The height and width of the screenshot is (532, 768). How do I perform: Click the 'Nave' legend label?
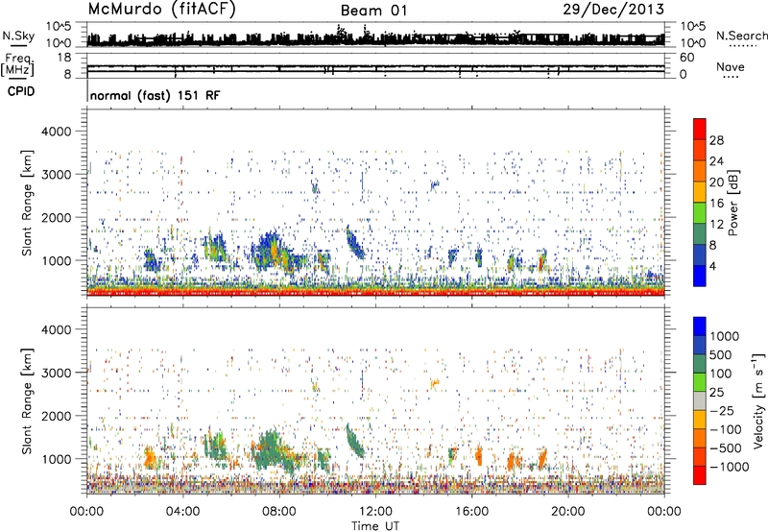731,66
